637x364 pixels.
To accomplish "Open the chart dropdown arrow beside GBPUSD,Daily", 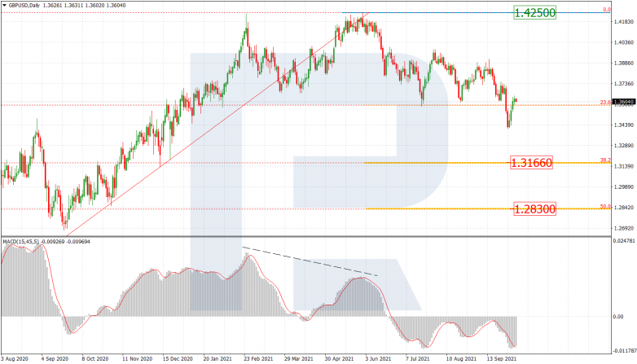I will [x=4, y=6].
